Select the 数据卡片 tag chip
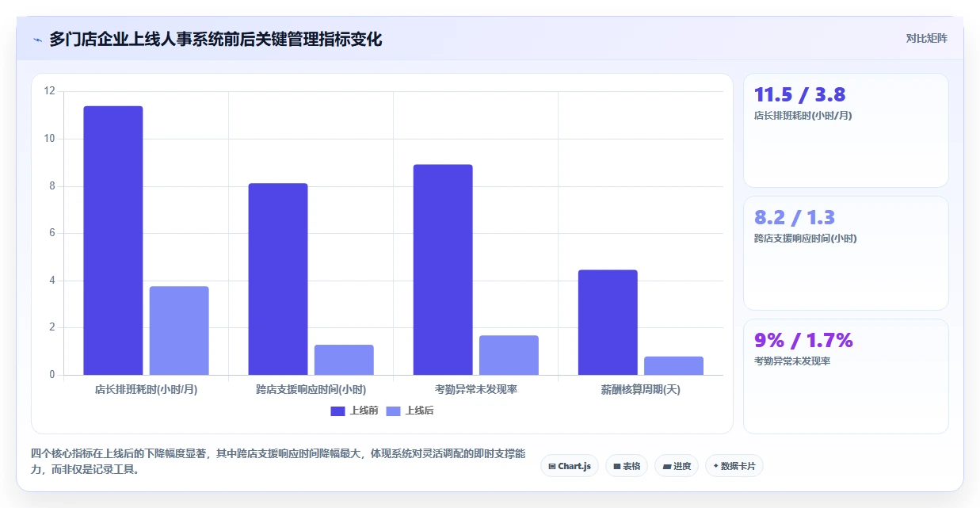This screenshot has height=508, width=980. pos(734,466)
